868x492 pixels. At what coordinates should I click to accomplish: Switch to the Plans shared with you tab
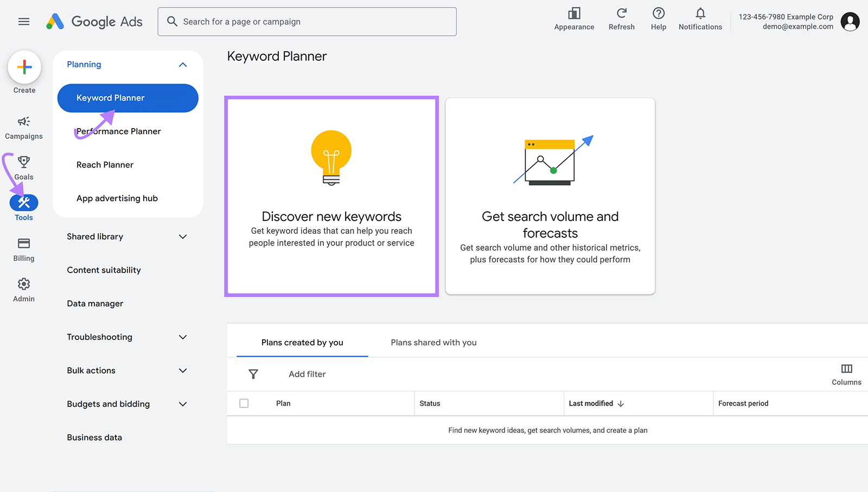tap(433, 342)
